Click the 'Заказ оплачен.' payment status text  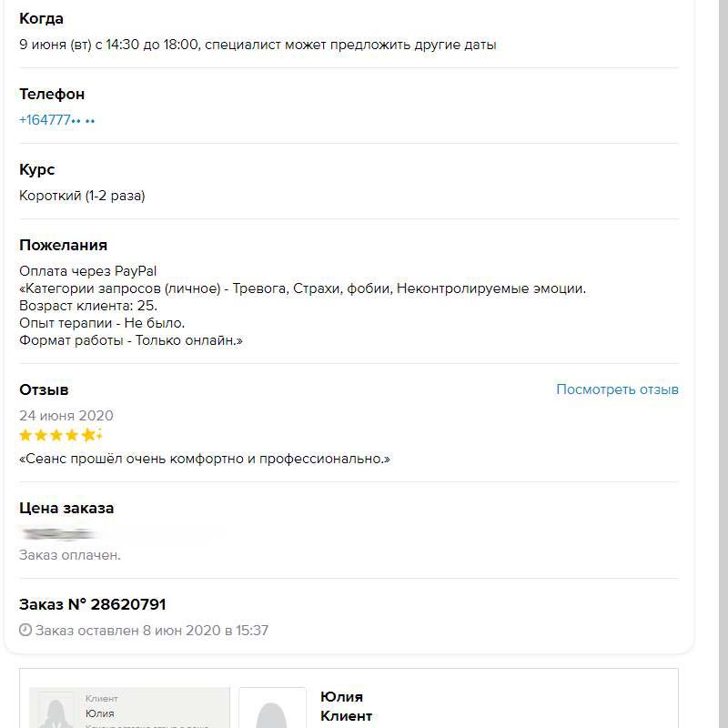click(x=70, y=555)
